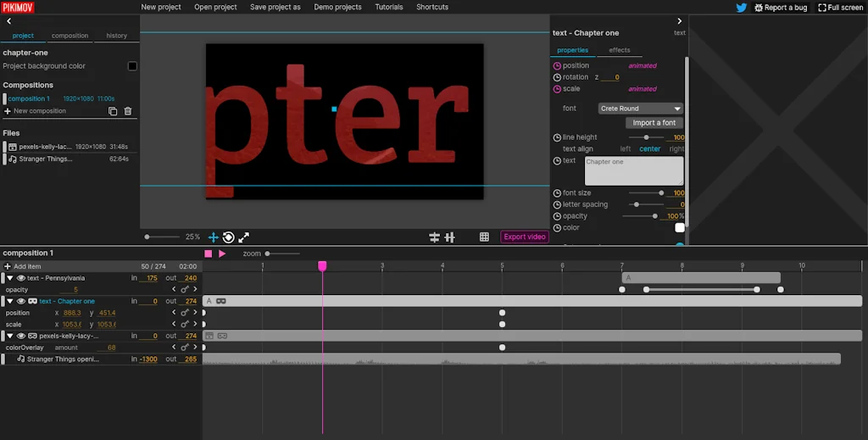
Task: Click the rotation animation clock icon
Action: [557, 77]
